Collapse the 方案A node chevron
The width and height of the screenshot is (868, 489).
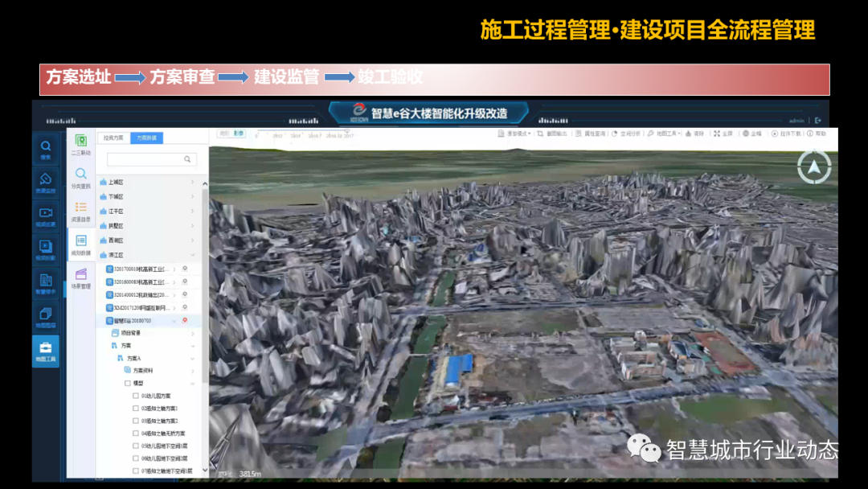[x=193, y=358]
